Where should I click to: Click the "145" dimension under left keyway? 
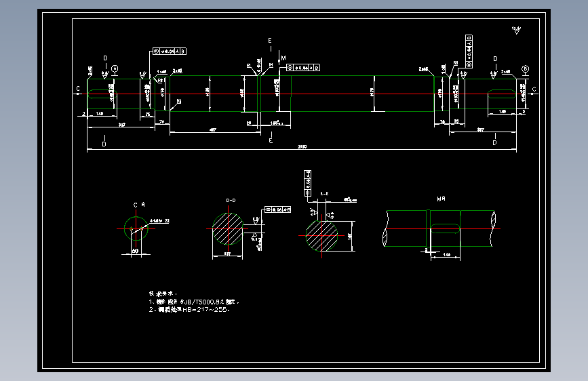pos(100,114)
